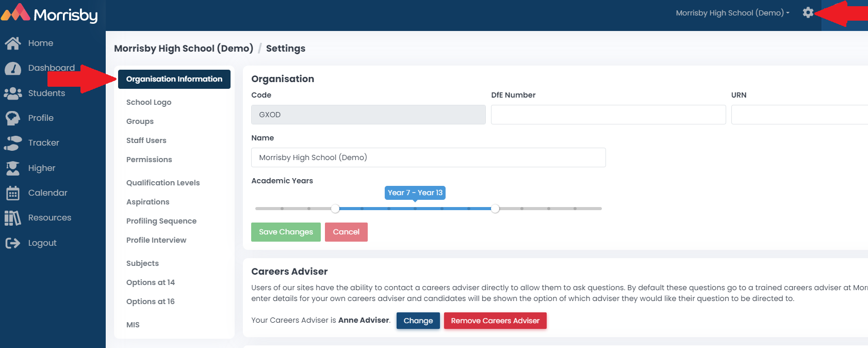Screen dimensions: 868x348
Task: Open Groups settings
Action: coord(140,121)
